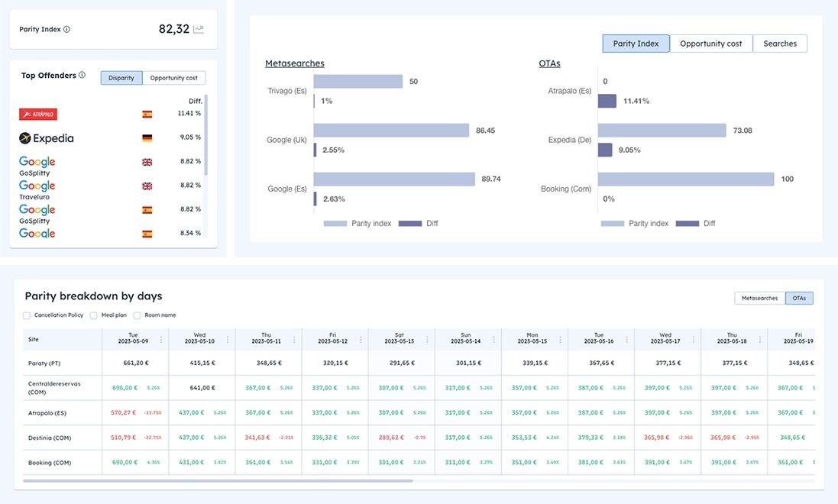Screen dimensions: 838x504
Task: Open the Searches chart tab
Action: pyautogui.click(x=780, y=44)
